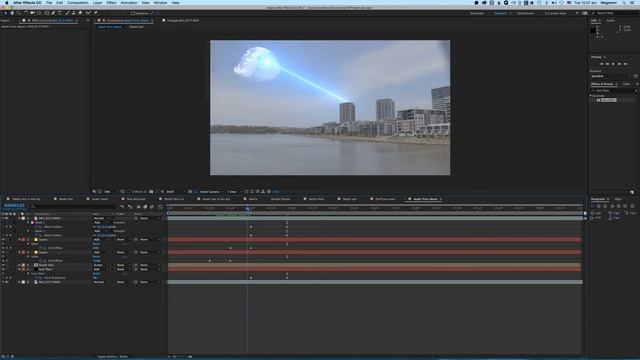Click the timeline layer search field
Image resolution: width=640 pixels, height=360 pixels.
pos(73,206)
